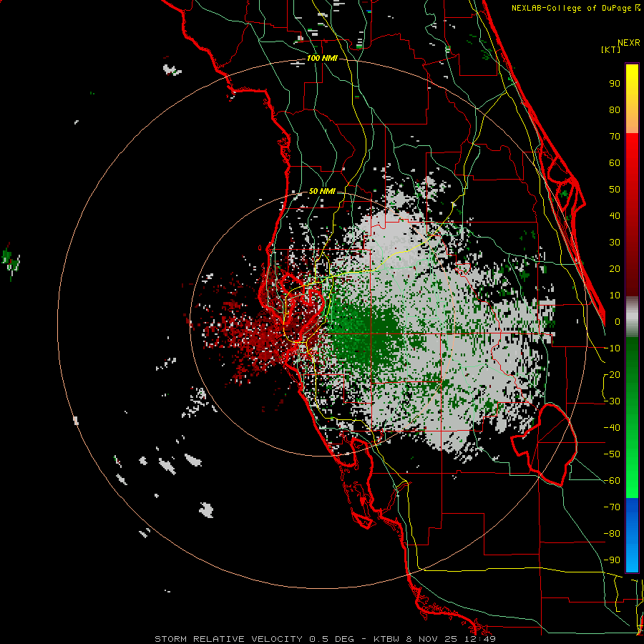Click the -30 value on the scale
644x644 pixels.
point(612,401)
